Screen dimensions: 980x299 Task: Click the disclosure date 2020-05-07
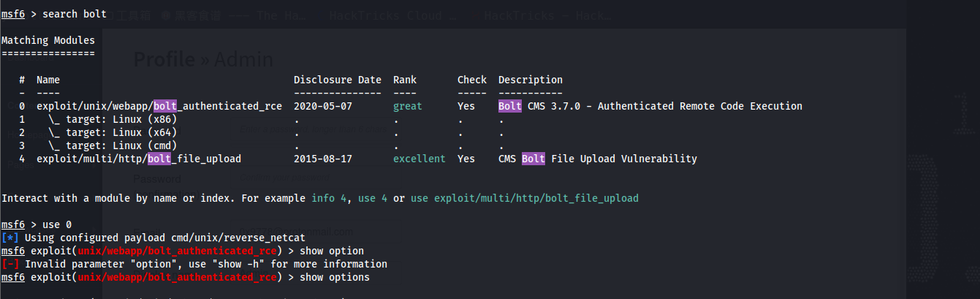323,107
